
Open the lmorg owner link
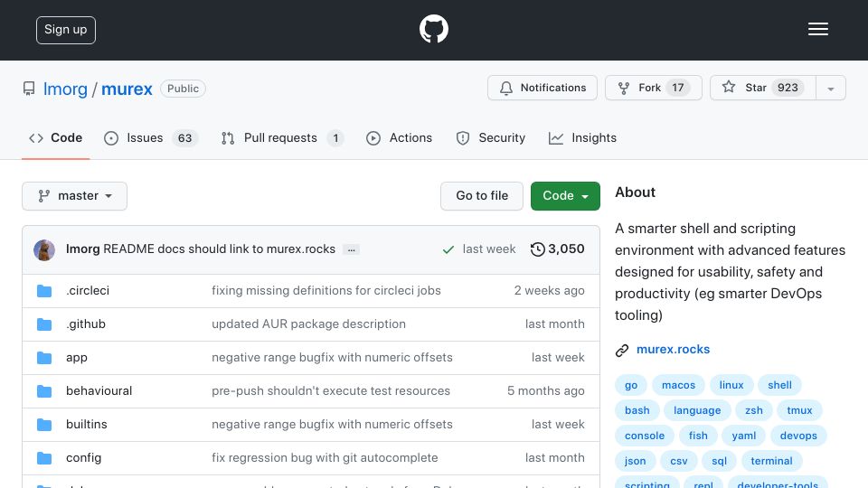pyautogui.click(x=65, y=89)
